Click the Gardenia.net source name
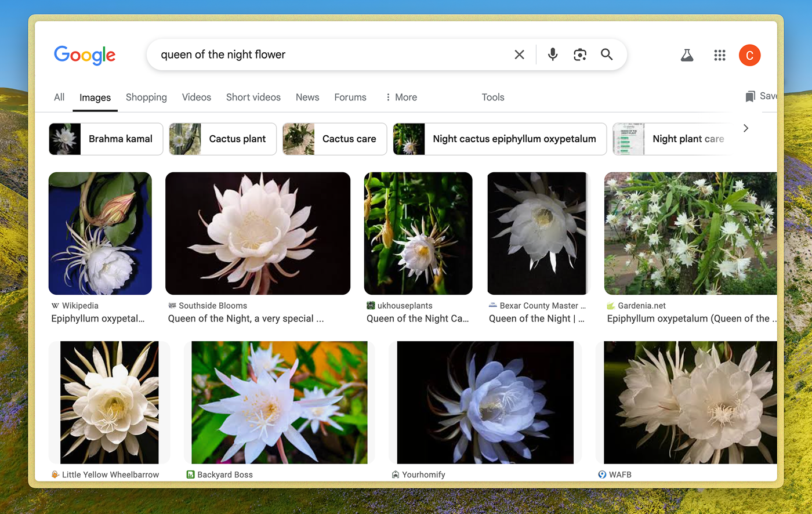Image resolution: width=812 pixels, height=514 pixels. [x=642, y=306]
